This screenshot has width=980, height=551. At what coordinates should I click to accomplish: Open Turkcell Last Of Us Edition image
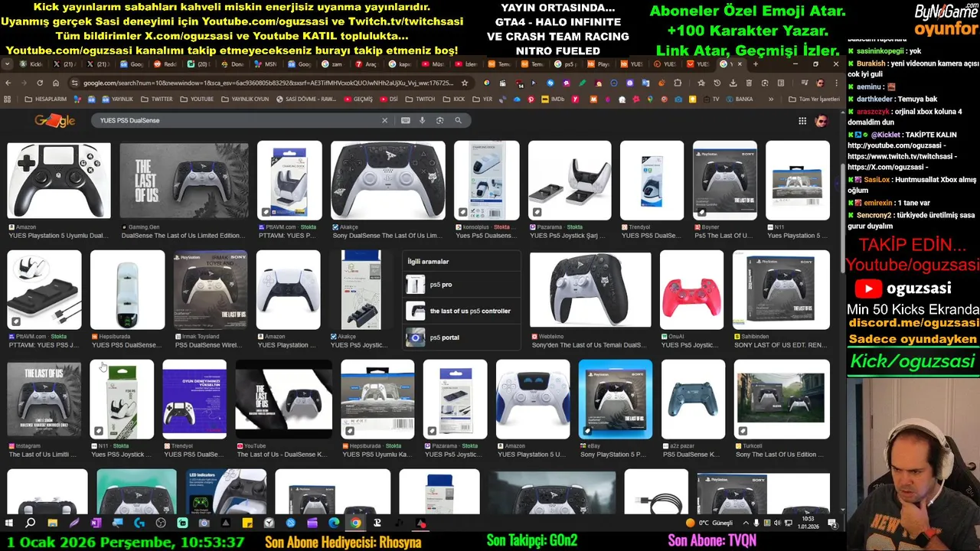tap(782, 399)
